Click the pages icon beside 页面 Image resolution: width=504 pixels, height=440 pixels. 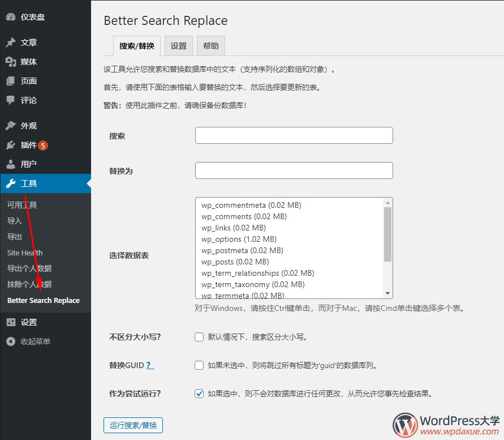click(11, 81)
